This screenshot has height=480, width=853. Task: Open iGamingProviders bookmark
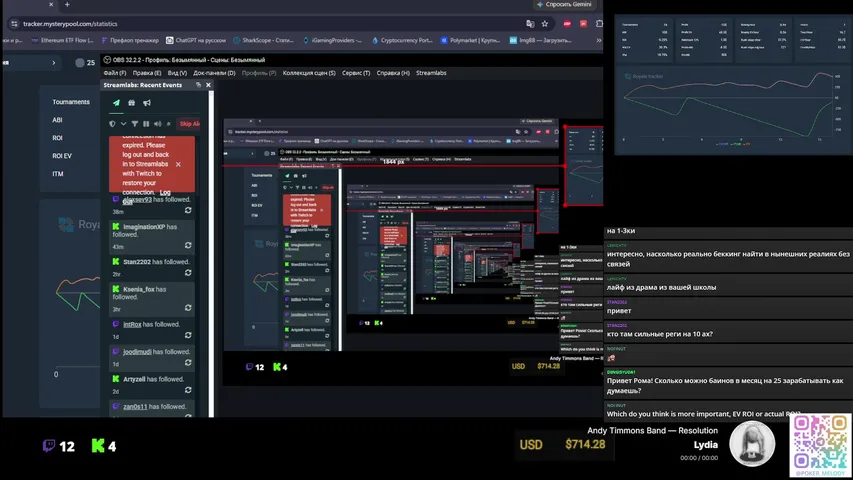[331, 40]
